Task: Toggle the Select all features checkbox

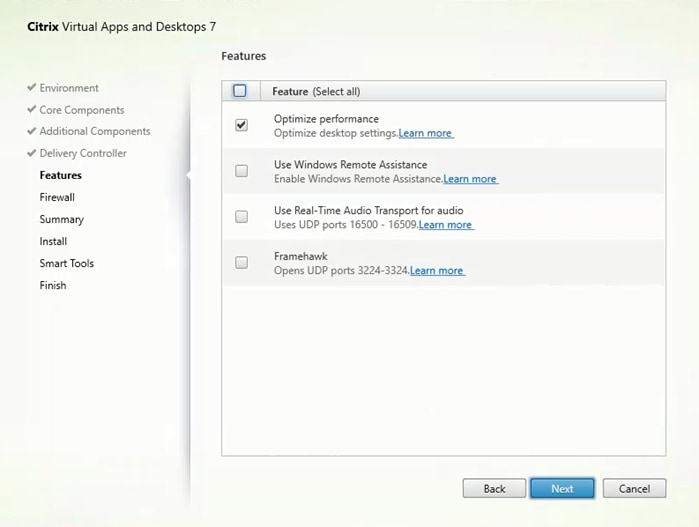Action: click(240, 91)
